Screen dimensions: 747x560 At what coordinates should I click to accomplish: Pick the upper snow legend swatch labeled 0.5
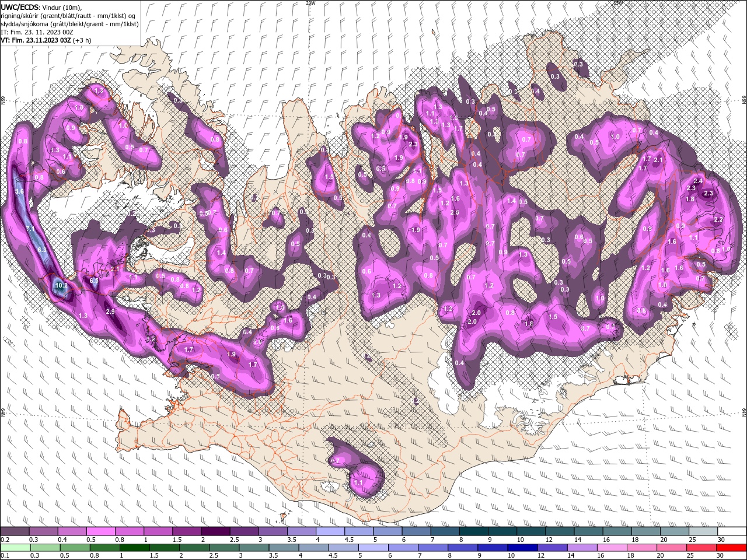coord(100,531)
